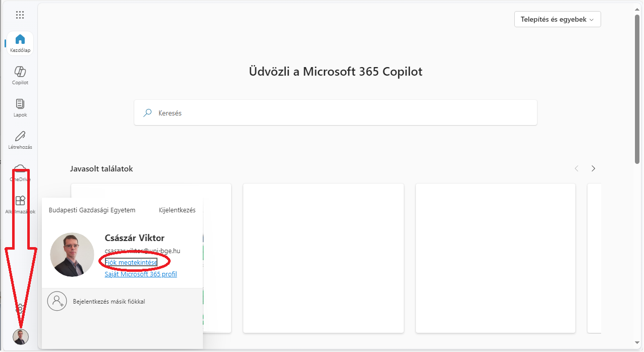This screenshot has width=644, height=352.
Task: Open Fiók megtekintése link
Action: click(131, 262)
